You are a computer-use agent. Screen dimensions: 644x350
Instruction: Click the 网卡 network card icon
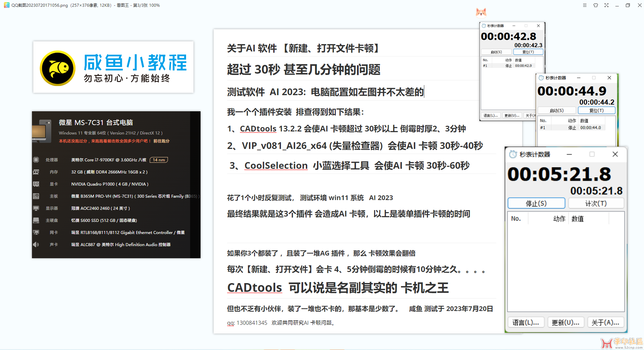click(36, 232)
